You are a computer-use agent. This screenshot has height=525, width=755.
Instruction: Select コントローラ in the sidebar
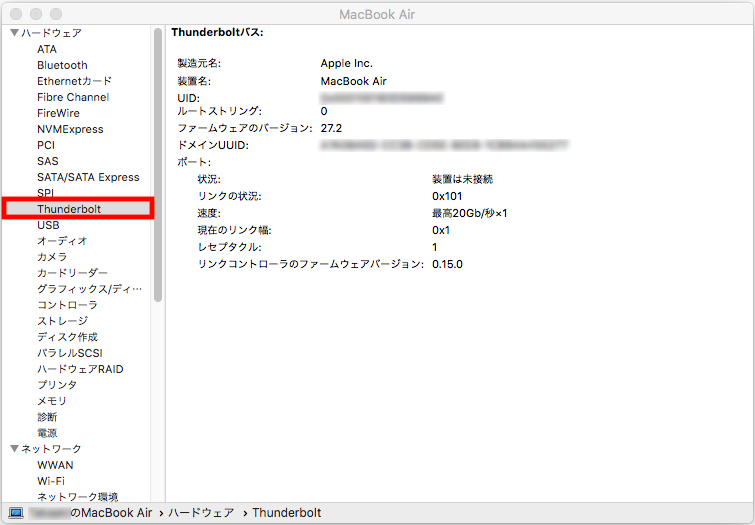pos(67,305)
